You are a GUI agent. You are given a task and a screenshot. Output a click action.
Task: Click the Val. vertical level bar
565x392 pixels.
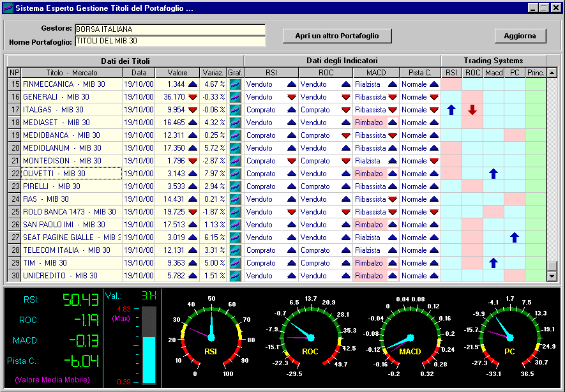(149, 345)
